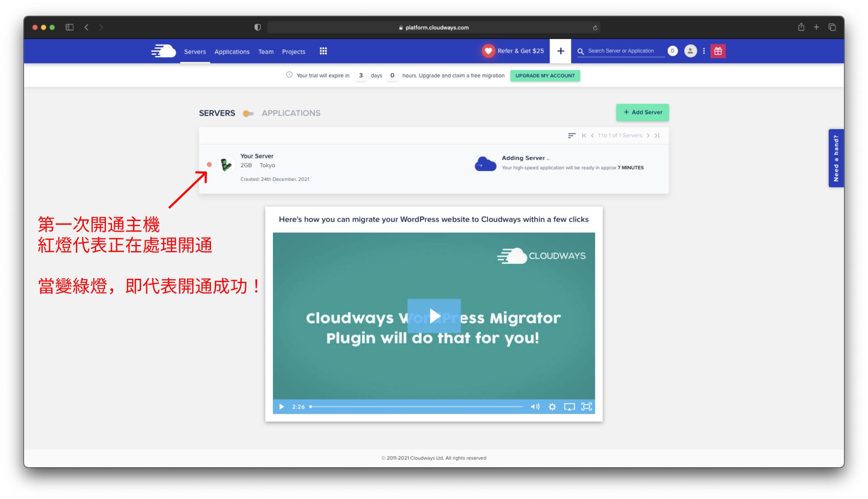The image size is (868, 499).
Task: Click 'Created: 24th December, 2021' text
Action: [x=275, y=179]
